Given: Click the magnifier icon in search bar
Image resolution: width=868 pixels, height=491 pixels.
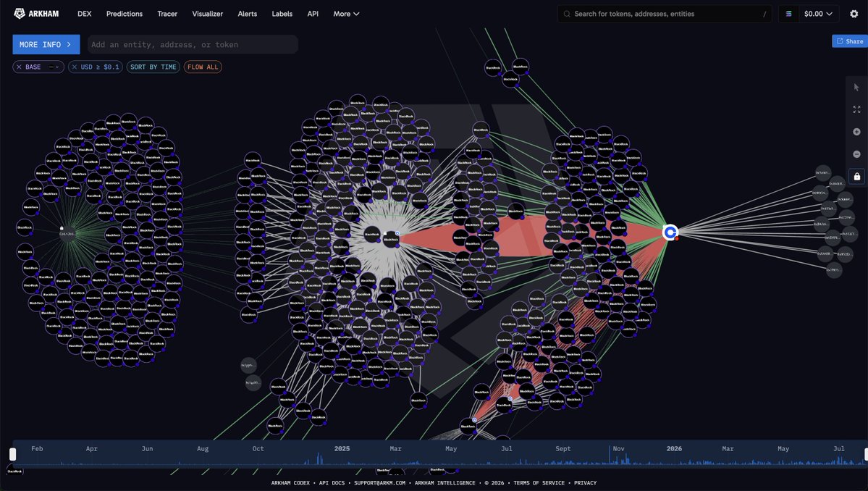Looking at the screenshot, I should (x=567, y=14).
